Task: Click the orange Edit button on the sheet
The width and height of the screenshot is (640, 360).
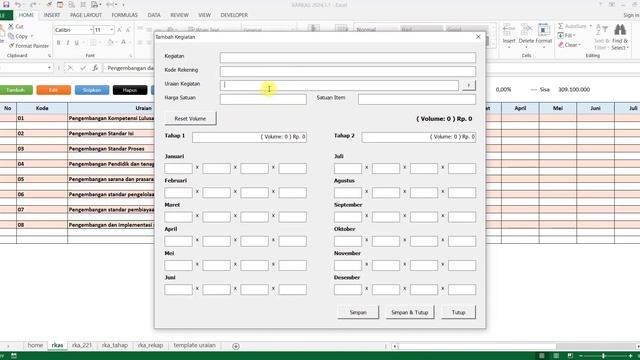Action: pyautogui.click(x=53, y=90)
